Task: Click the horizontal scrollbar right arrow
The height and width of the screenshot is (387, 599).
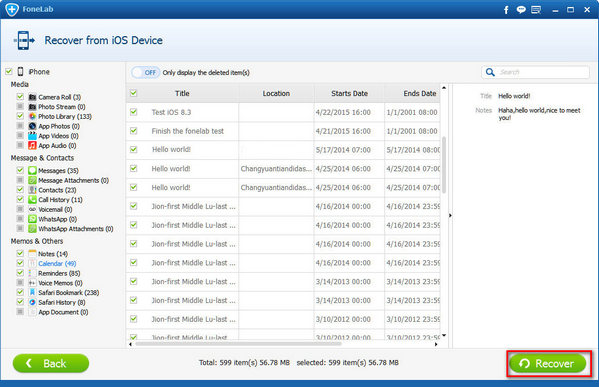Action: click(436, 344)
